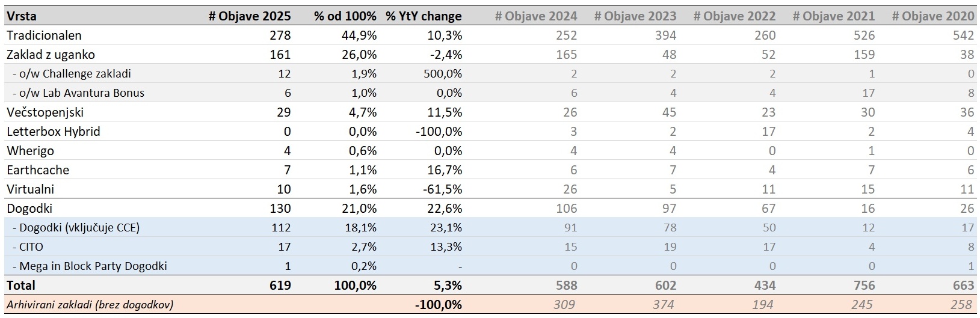The image size is (980, 318).
Task: Click the 'Mega in Block Party Dogodki' label
Action: tap(90, 266)
